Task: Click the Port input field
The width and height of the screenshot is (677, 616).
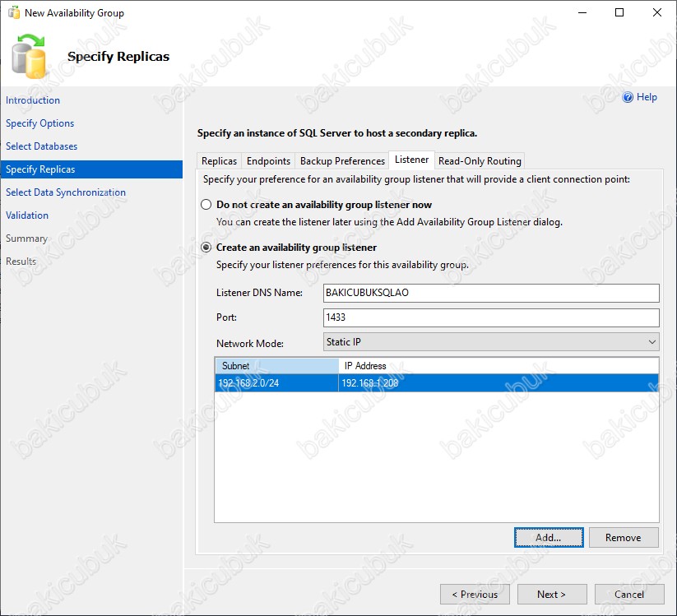Action: (x=491, y=317)
